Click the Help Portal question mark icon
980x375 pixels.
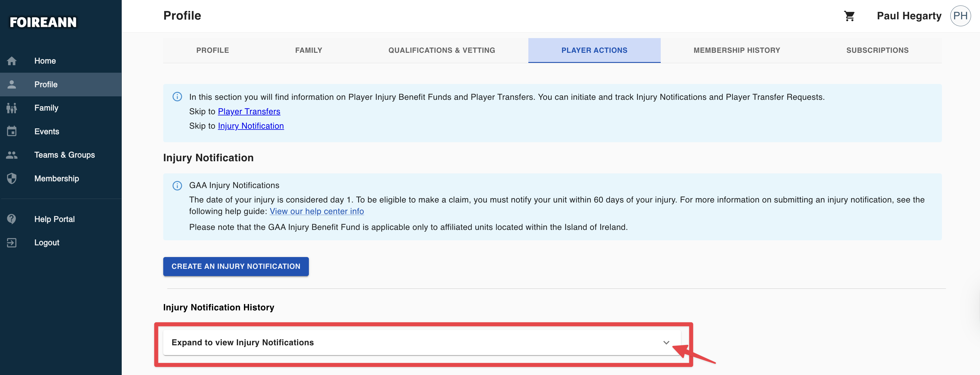pyautogui.click(x=12, y=219)
